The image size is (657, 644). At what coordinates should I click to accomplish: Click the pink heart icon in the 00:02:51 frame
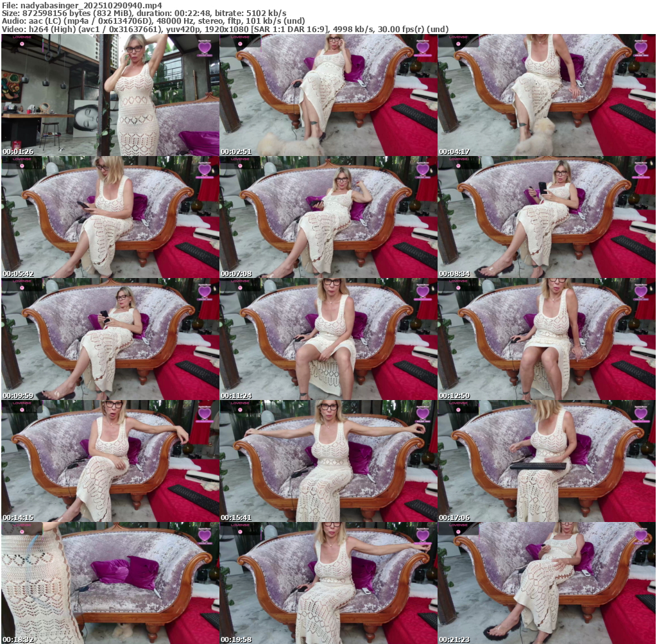(422, 48)
